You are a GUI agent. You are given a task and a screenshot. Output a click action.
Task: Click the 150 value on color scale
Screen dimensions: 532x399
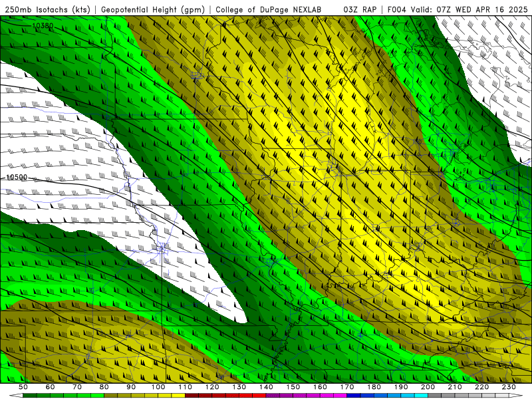293,387
